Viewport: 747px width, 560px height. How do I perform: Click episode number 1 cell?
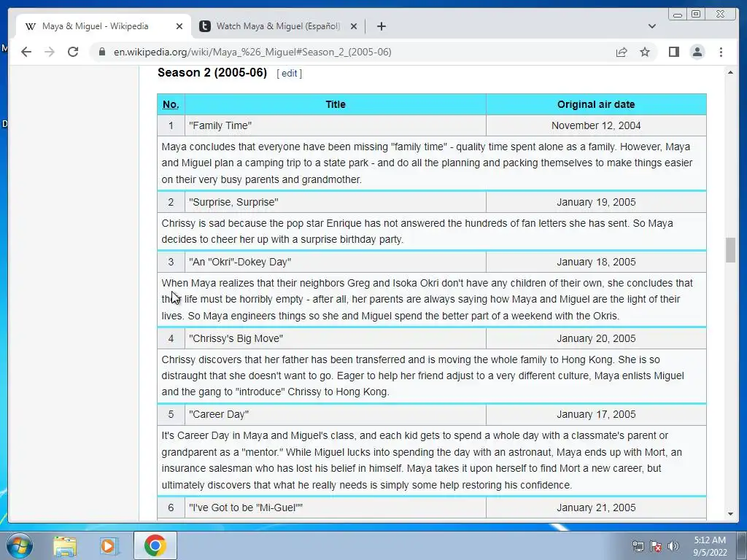point(171,125)
